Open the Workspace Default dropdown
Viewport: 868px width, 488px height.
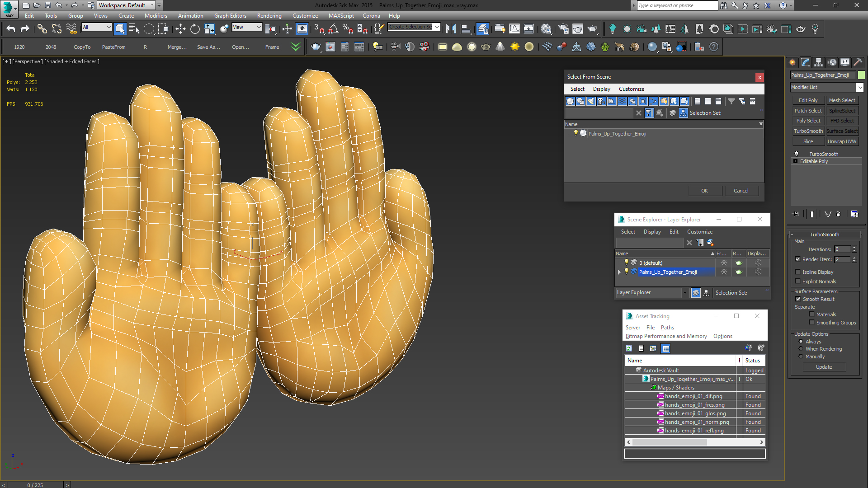click(152, 5)
